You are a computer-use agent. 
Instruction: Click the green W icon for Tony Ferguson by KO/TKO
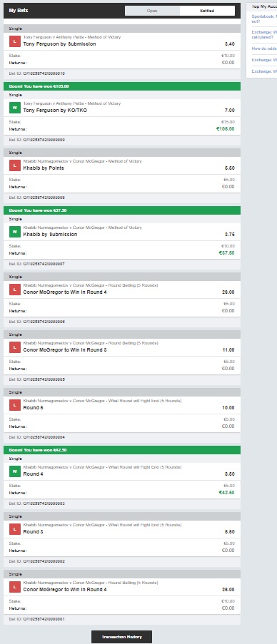[15, 108]
